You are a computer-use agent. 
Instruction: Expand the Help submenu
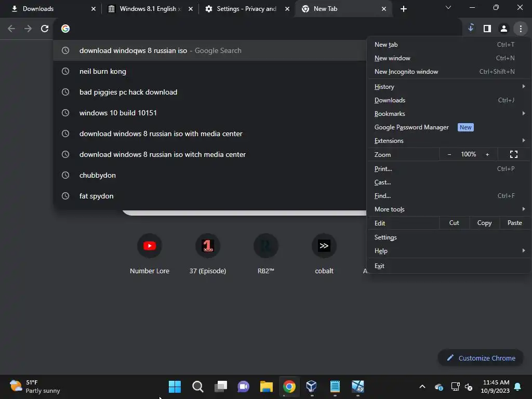449,251
